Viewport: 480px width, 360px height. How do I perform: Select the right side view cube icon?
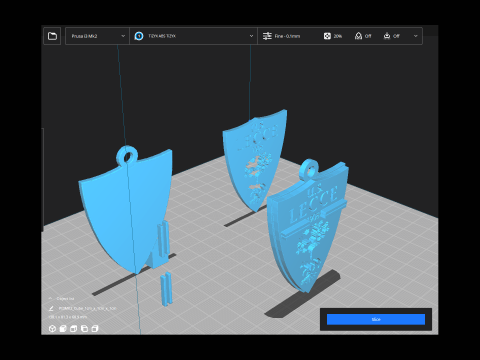point(95,329)
